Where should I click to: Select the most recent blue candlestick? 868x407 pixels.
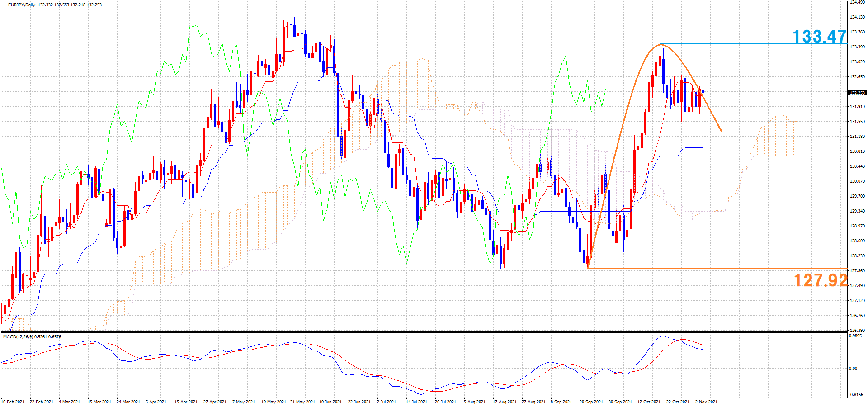click(703, 91)
